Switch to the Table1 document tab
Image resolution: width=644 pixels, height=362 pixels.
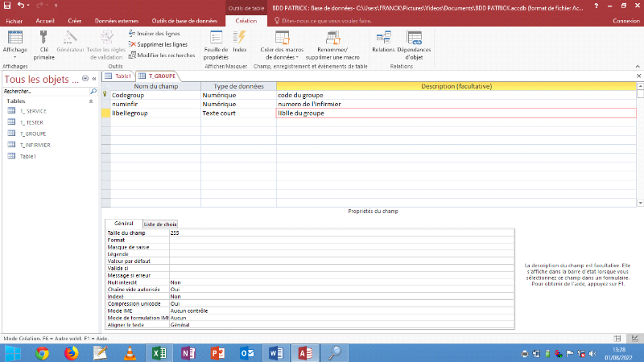click(119, 75)
